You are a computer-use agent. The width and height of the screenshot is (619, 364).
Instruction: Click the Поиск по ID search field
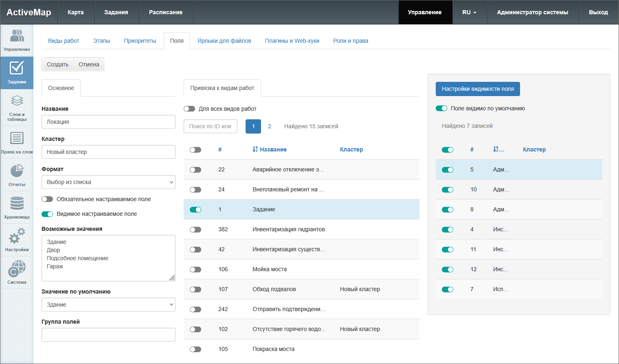[210, 126]
